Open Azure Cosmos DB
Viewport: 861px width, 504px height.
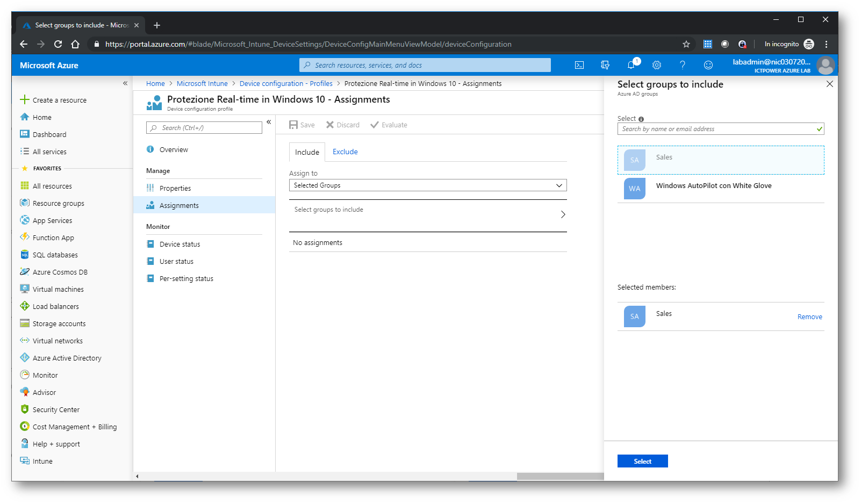(x=54, y=272)
